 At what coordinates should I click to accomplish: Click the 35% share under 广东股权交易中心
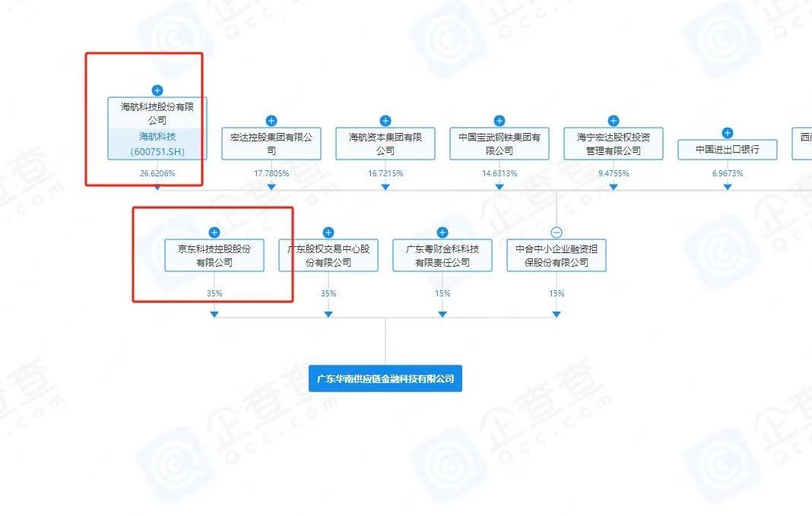click(328, 293)
